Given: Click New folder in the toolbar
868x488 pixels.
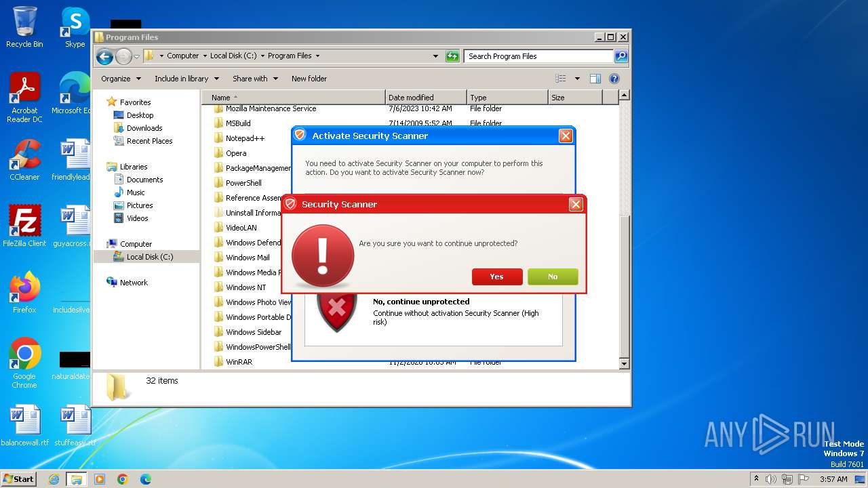Looking at the screenshot, I should coord(309,79).
